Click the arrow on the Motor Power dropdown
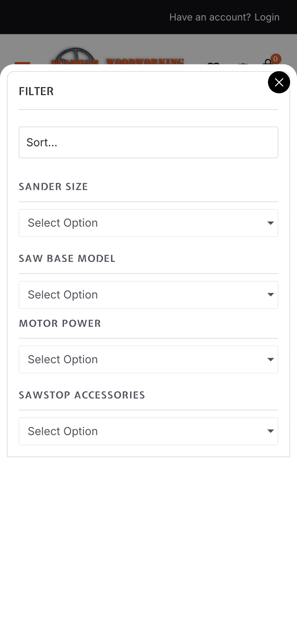Viewport: 297px width, 644px height. click(x=270, y=359)
